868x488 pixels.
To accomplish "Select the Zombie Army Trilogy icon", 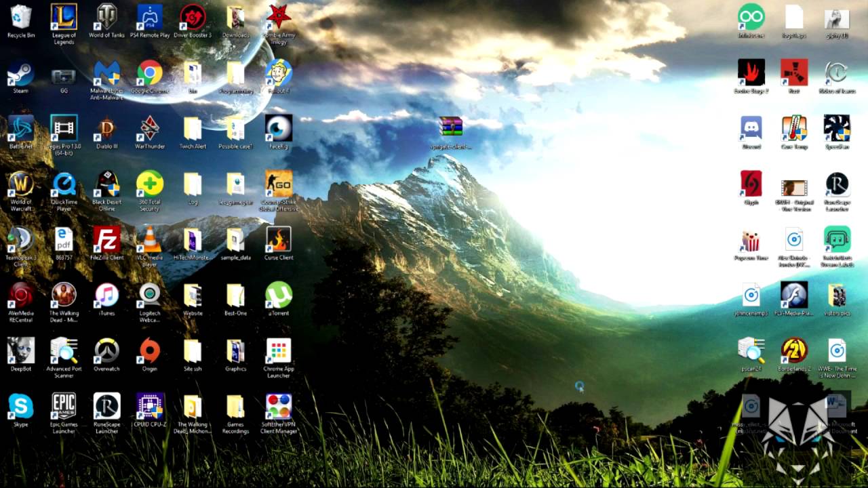I will click(279, 17).
